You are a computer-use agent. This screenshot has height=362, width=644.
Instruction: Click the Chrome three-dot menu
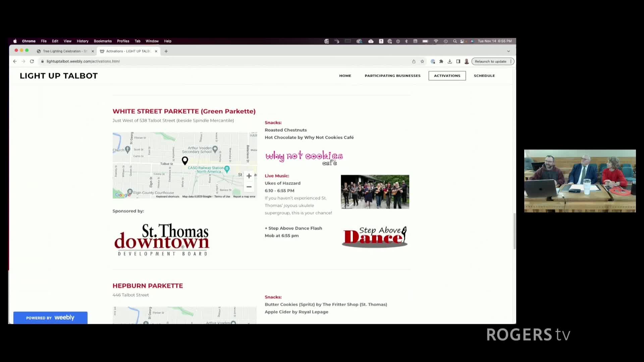tap(511, 61)
